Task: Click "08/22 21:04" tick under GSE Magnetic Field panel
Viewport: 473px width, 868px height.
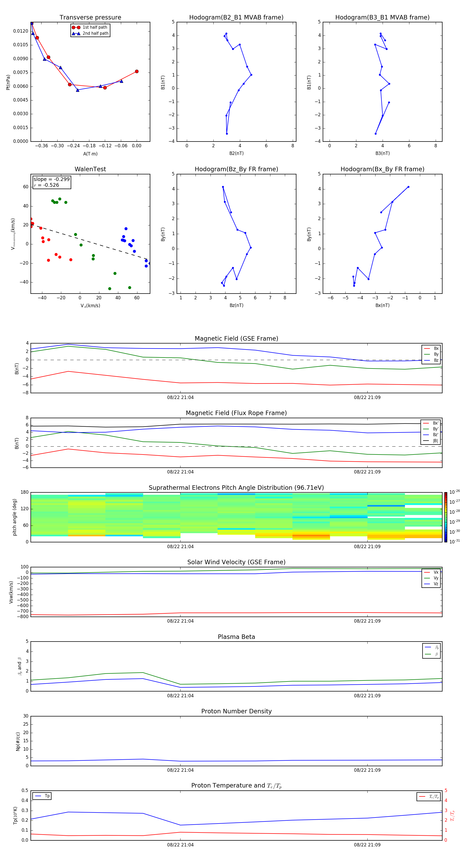Action: click(181, 398)
